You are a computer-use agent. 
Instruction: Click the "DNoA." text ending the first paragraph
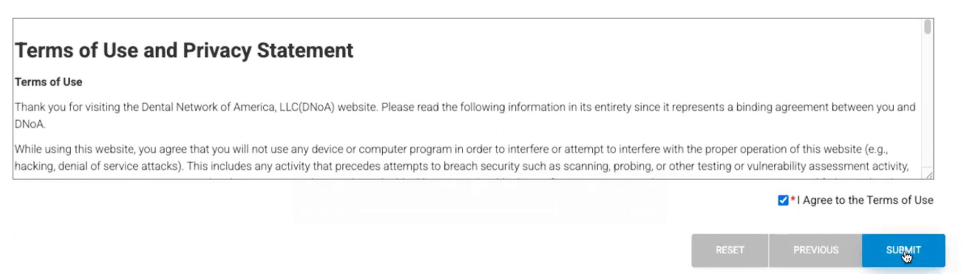pos(30,124)
